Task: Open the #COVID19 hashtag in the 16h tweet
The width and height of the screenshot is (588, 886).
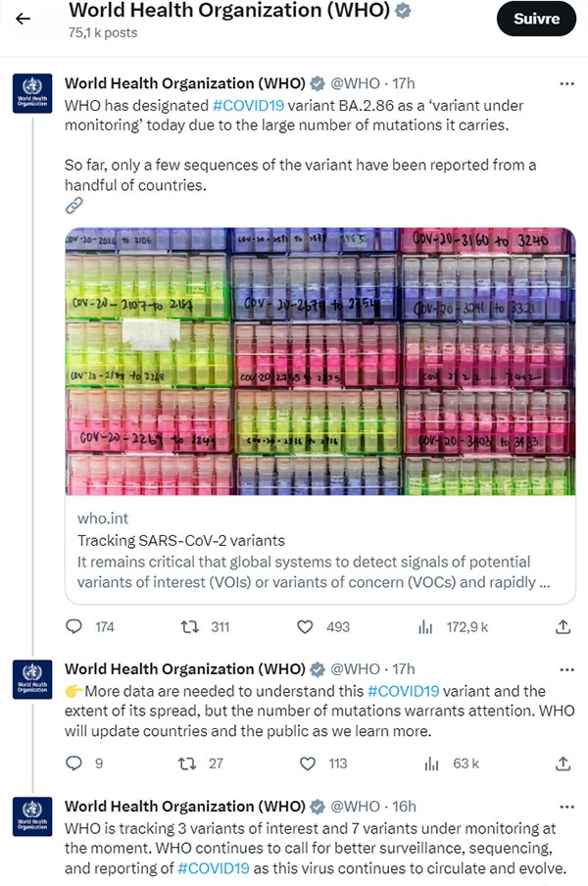Action: click(213, 868)
